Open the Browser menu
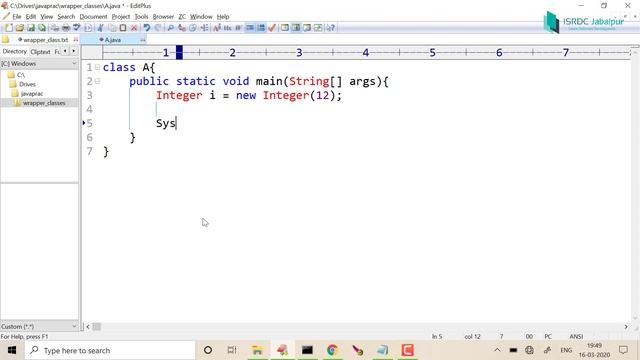Viewport: 640px width, 360px height. point(163,17)
